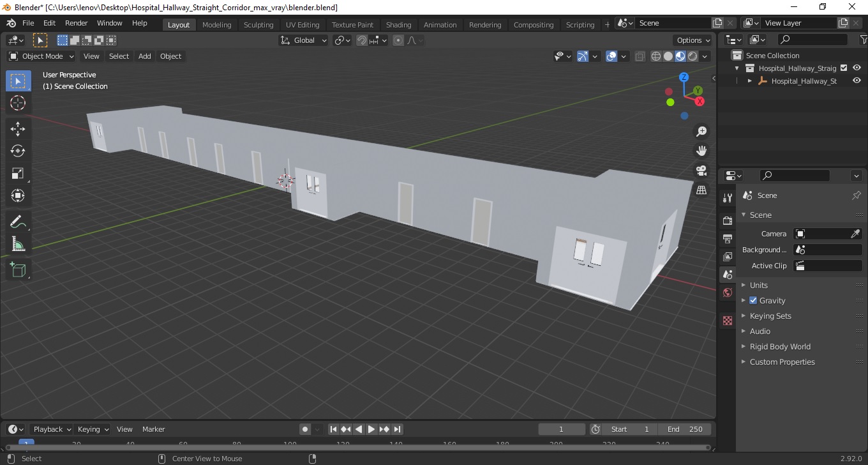Toggle the Gravity checkbox
This screenshot has height=465, width=868.
click(753, 300)
